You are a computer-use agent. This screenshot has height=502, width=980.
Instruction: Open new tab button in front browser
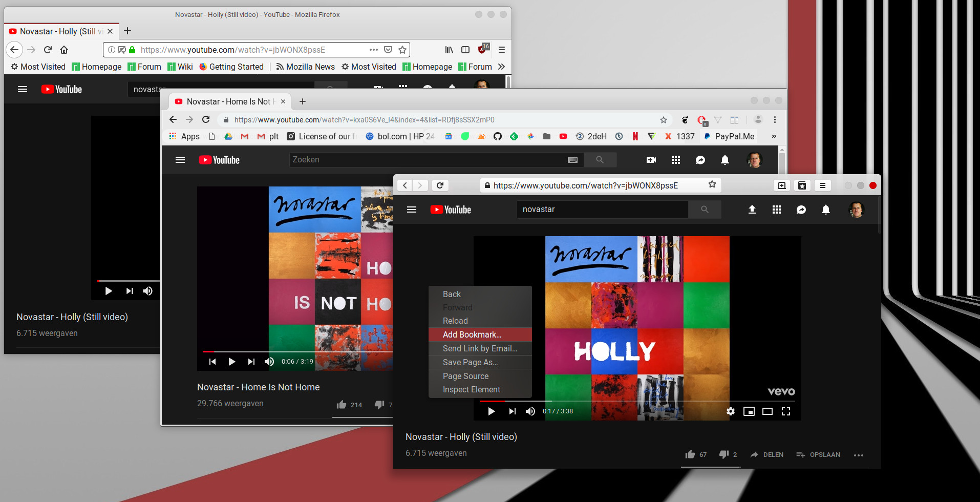coord(782,185)
